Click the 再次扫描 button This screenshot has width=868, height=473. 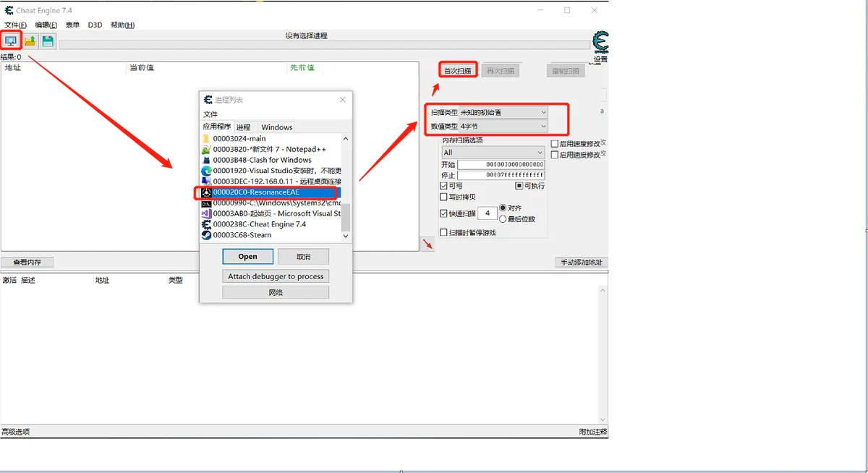point(501,71)
